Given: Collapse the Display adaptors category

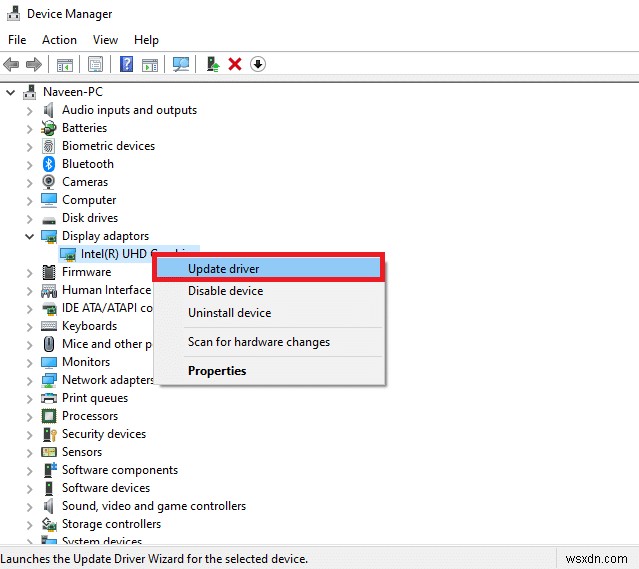Looking at the screenshot, I should click(x=29, y=236).
